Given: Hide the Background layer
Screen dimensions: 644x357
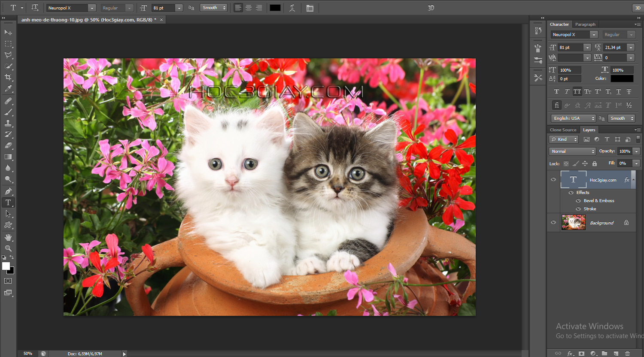Looking at the screenshot, I should [553, 222].
